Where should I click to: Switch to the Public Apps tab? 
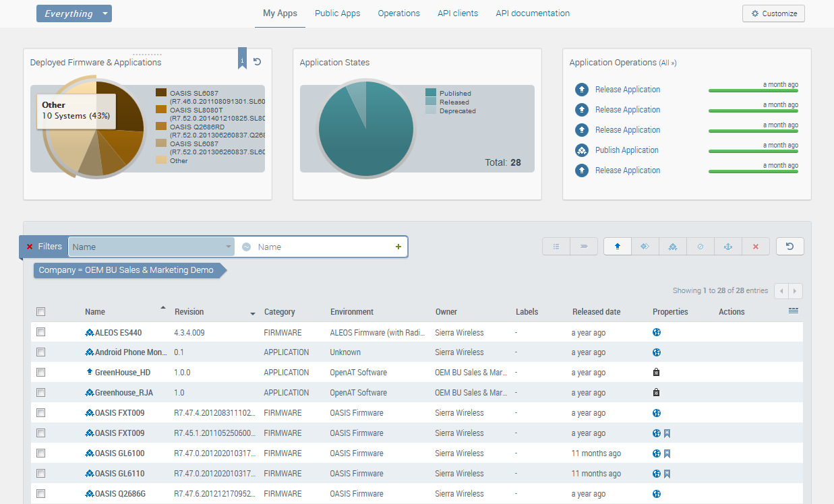click(337, 13)
